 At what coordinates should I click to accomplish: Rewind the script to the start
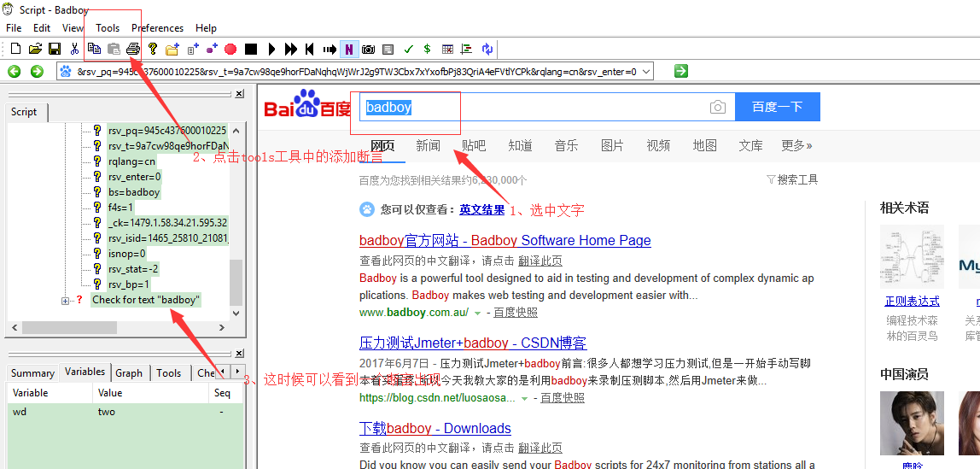click(309, 49)
